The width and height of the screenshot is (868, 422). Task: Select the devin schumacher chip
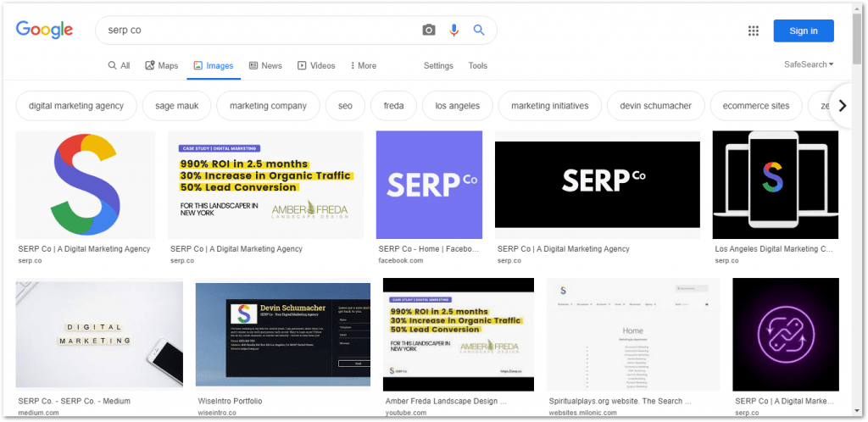[x=656, y=106]
